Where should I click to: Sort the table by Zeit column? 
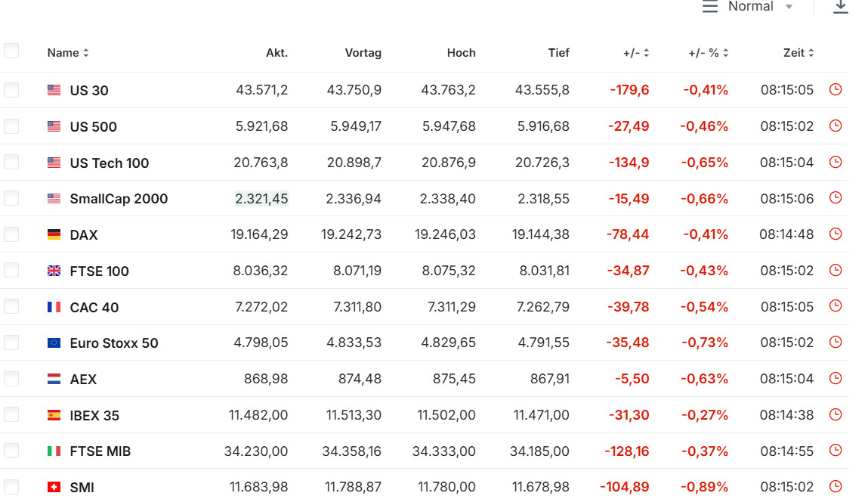coord(798,53)
